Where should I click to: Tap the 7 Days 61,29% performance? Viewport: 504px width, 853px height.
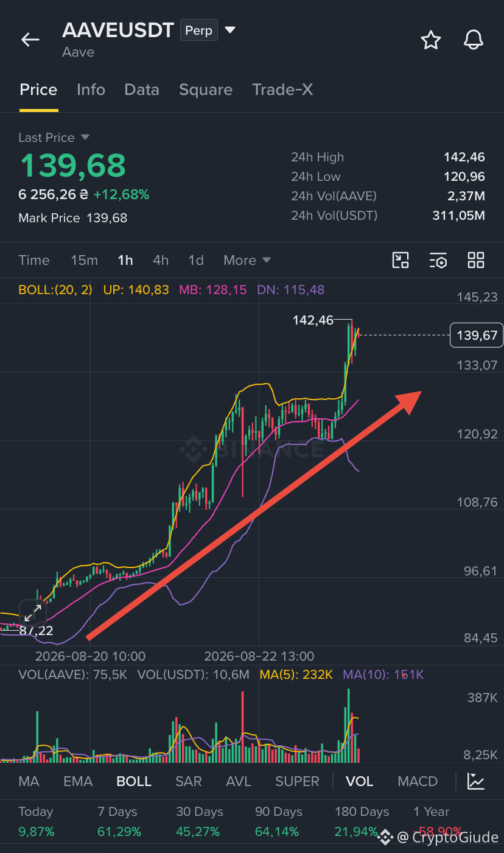(119, 821)
